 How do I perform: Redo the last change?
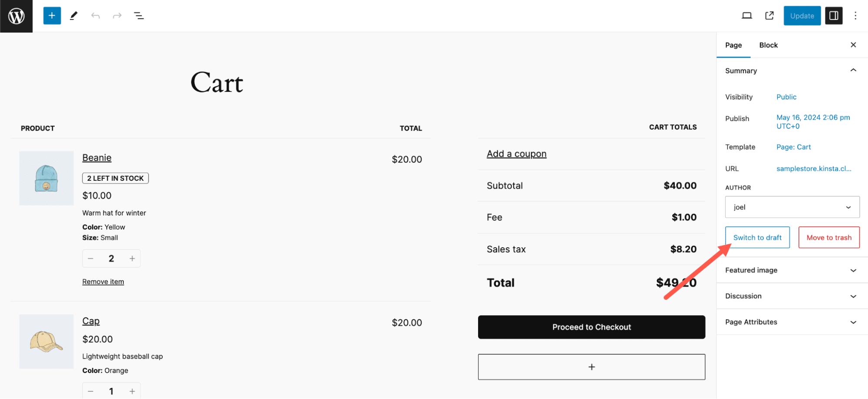(x=117, y=16)
